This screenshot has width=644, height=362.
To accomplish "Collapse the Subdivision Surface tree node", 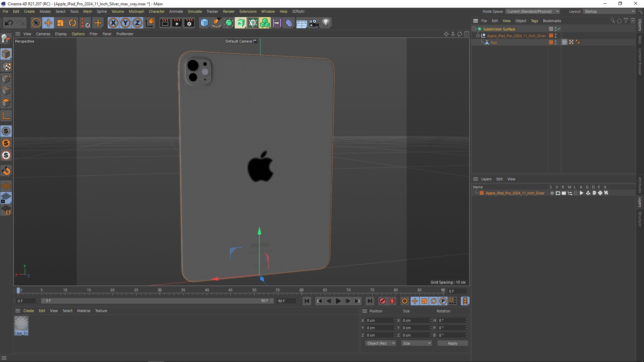I will (474, 29).
